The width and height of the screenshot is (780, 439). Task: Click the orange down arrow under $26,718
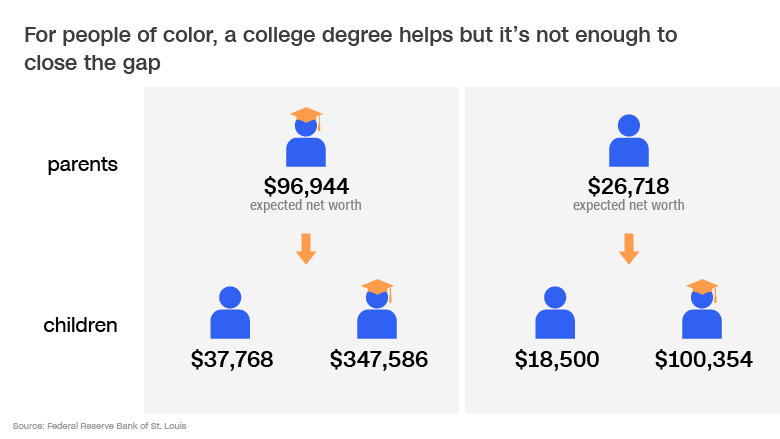629,249
